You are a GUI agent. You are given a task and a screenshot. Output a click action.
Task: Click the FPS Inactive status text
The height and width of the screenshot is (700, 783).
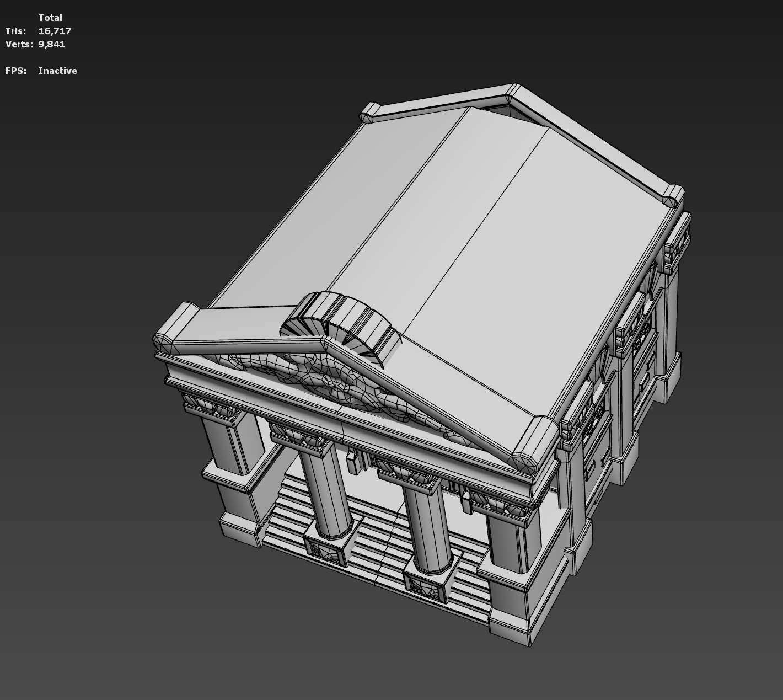coord(57,71)
